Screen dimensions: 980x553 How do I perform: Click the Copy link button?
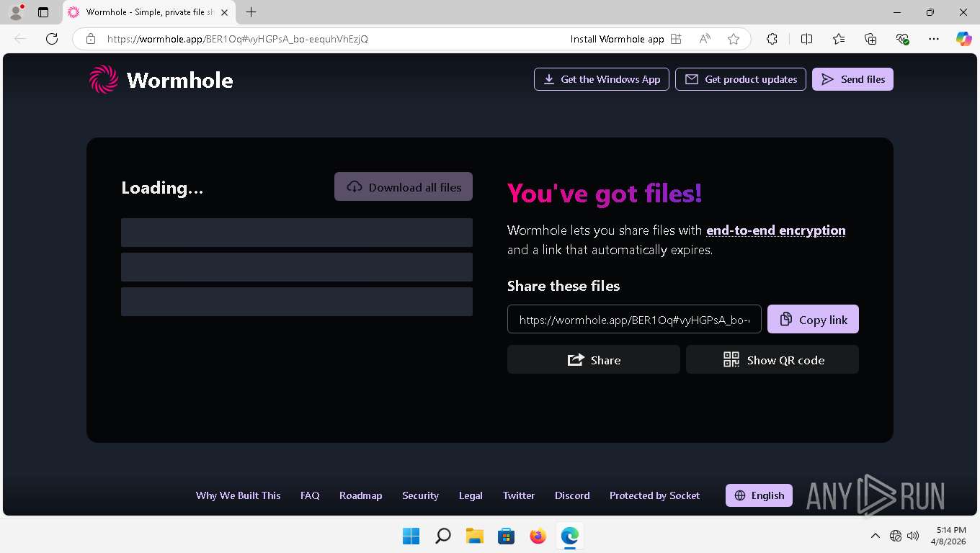point(813,319)
